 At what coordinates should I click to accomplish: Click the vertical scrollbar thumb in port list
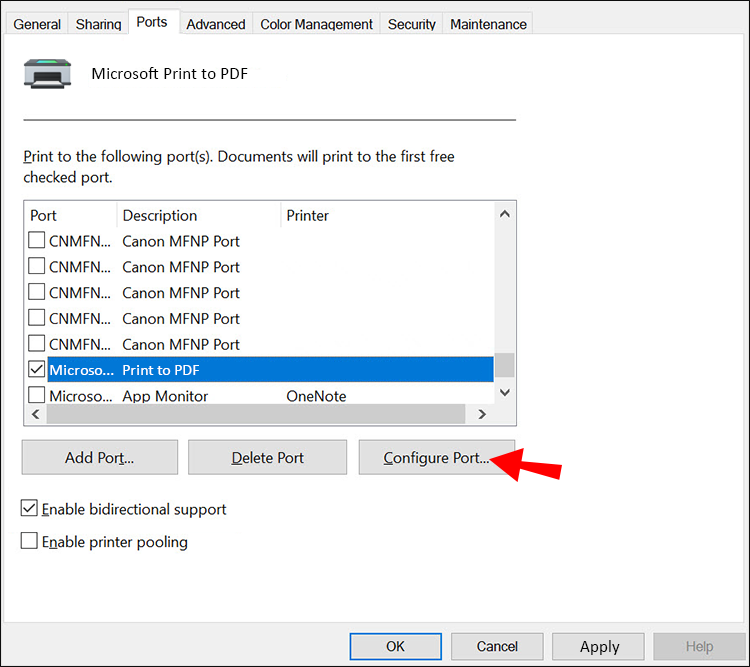pos(505,363)
